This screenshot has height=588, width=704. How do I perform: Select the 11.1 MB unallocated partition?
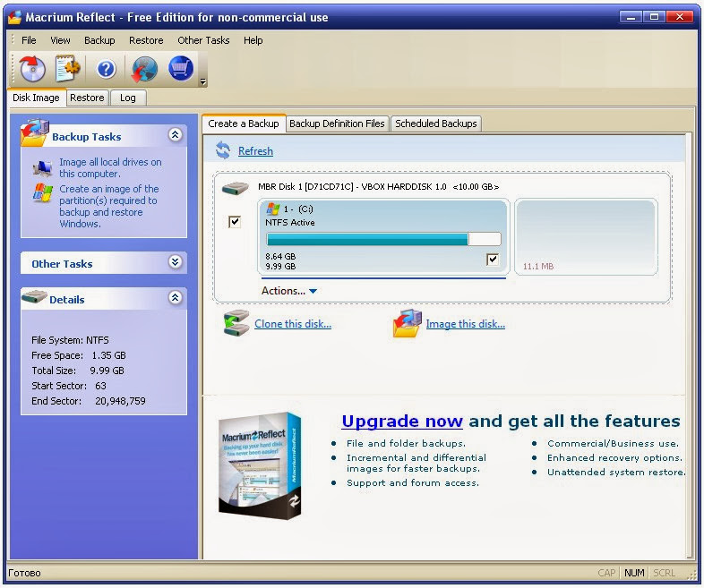[586, 237]
